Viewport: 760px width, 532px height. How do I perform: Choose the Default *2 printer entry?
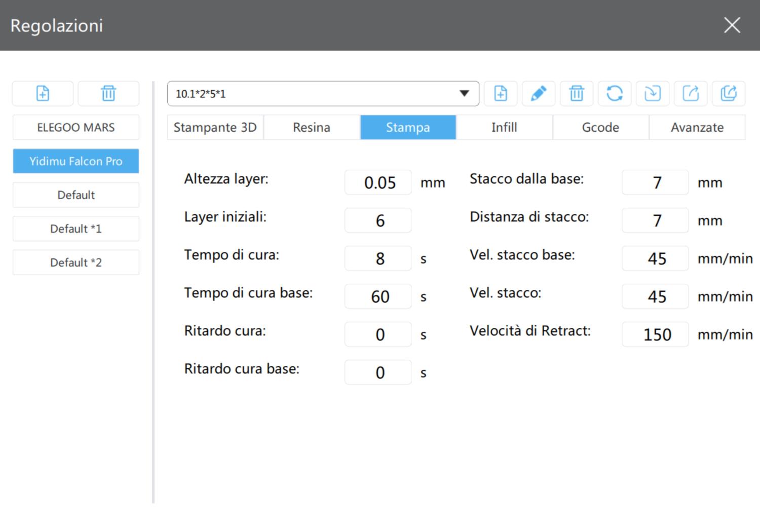pos(76,262)
